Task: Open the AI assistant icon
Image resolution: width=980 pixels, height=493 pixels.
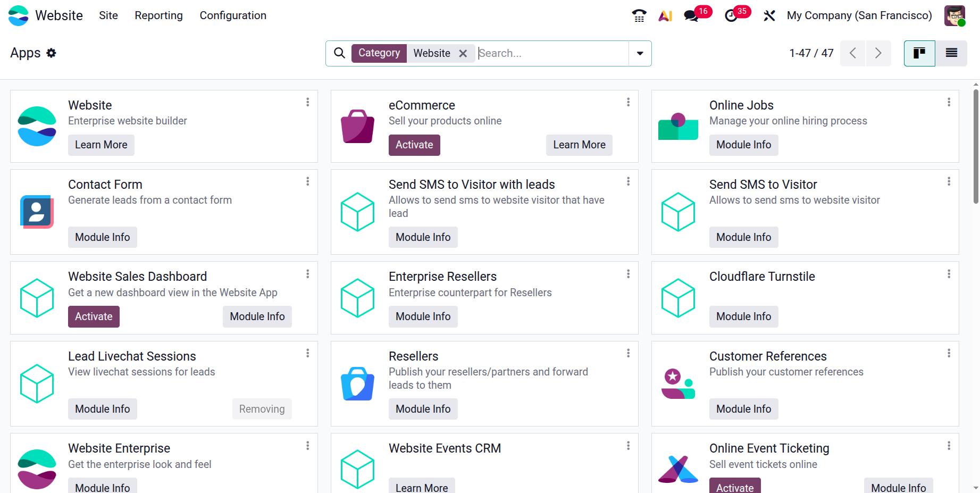Action: coord(665,16)
